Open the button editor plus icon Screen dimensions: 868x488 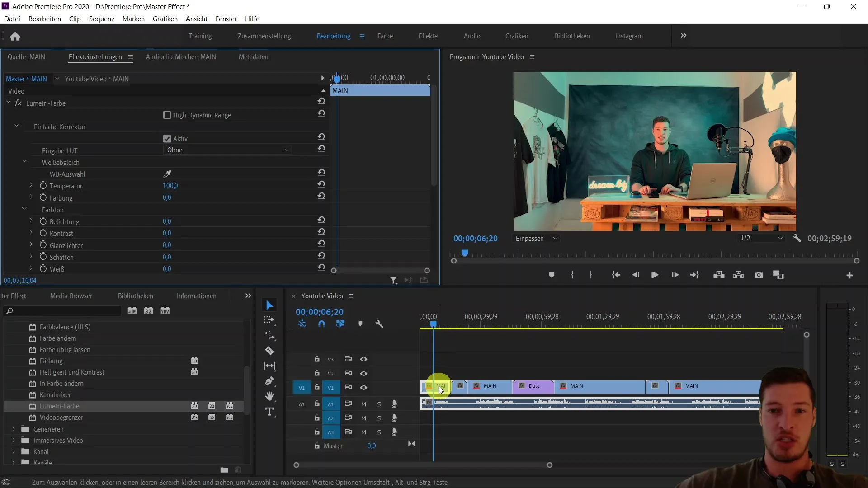pyautogui.click(x=849, y=275)
